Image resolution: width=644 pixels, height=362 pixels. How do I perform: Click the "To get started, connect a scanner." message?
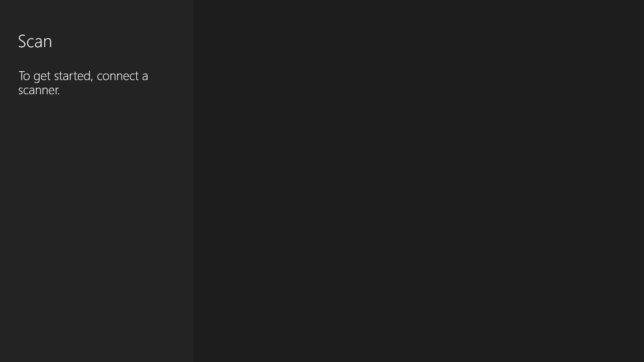83,83
